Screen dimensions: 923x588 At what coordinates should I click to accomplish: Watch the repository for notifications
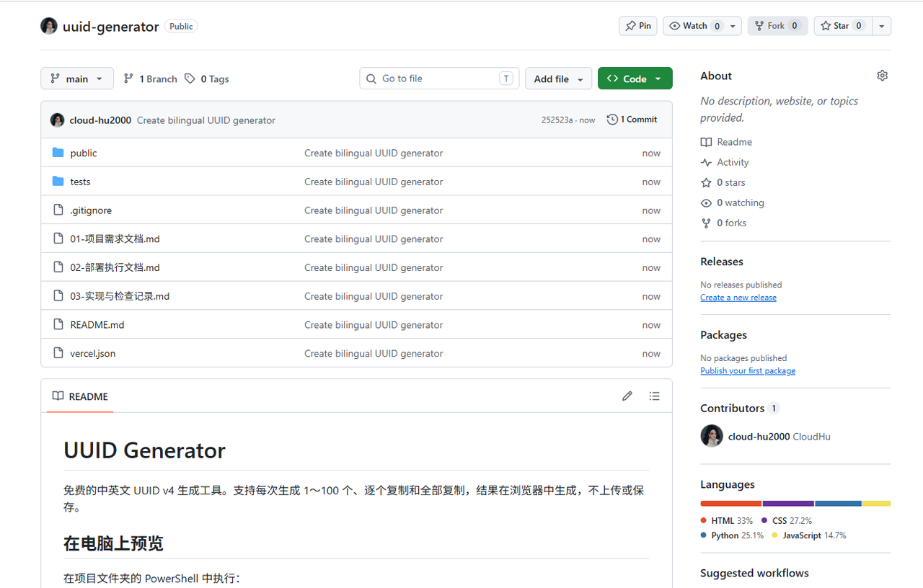coord(694,26)
